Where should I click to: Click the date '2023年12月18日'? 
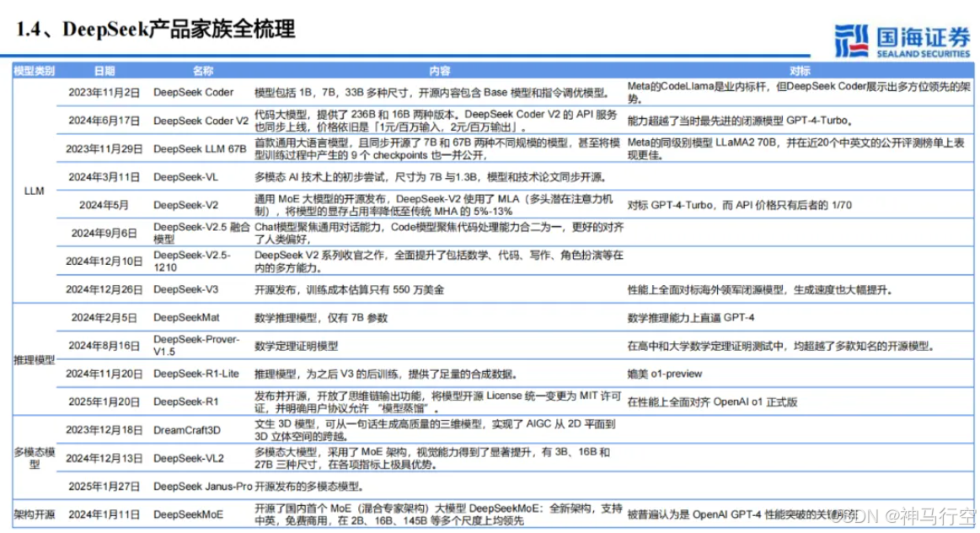tap(104, 430)
